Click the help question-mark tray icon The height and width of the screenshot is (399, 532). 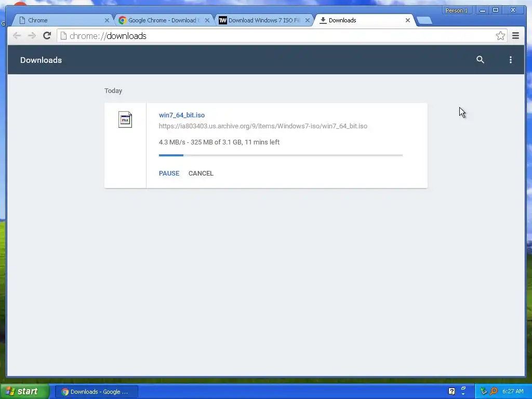451,391
